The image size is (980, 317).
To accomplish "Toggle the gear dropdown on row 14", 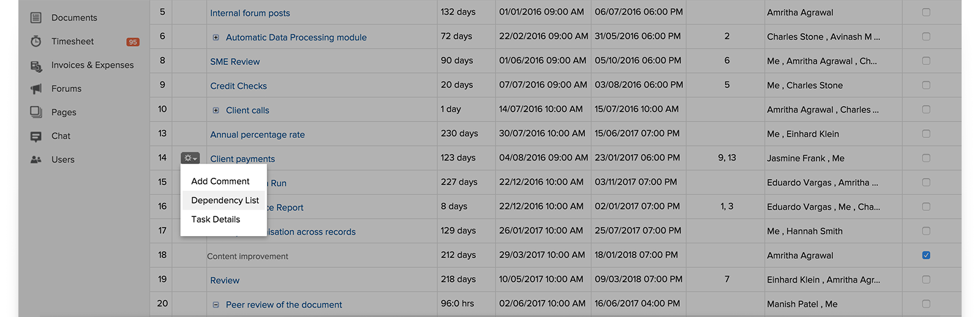I will point(190,158).
